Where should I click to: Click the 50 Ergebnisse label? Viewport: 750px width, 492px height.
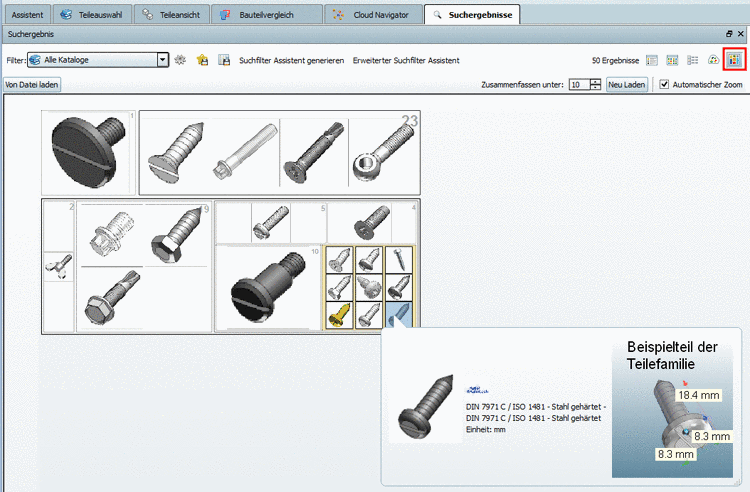pyautogui.click(x=615, y=60)
